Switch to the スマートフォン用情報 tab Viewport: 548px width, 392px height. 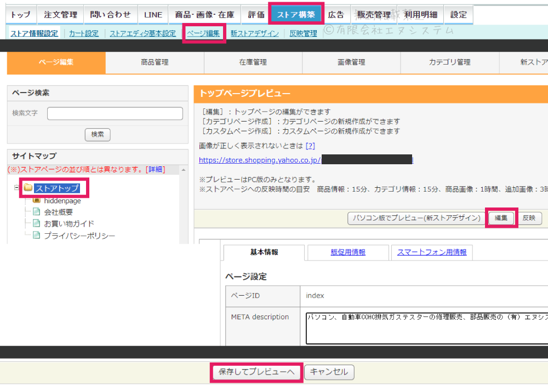click(432, 252)
